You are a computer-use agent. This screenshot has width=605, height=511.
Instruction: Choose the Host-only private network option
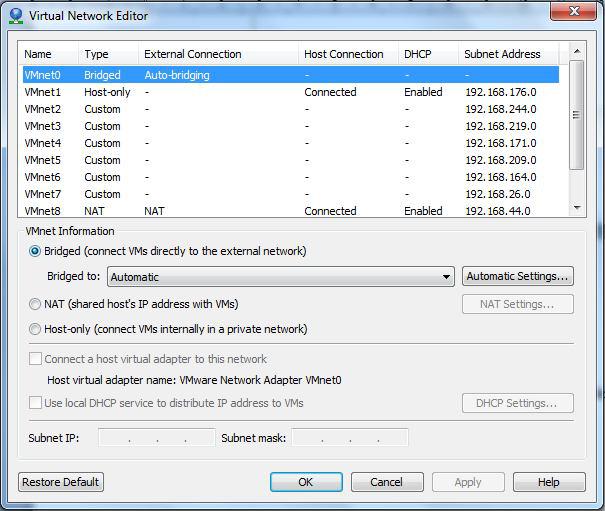(x=35, y=329)
